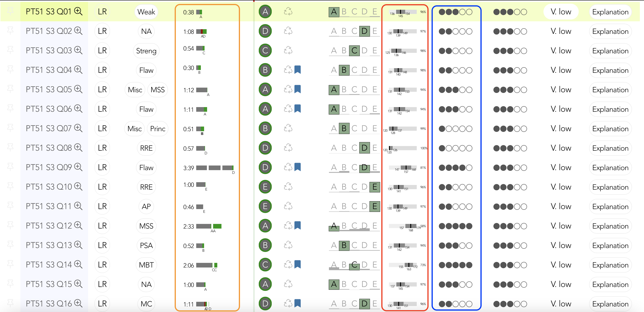
Task: Click the recycle icon on the Q11 row
Action: click(288, 206)
